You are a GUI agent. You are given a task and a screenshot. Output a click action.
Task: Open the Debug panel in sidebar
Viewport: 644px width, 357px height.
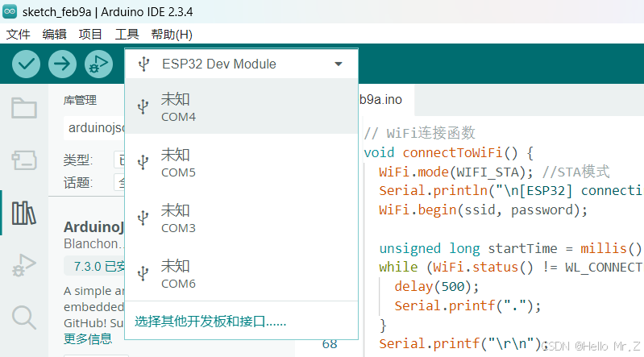(x=24, y=265)
